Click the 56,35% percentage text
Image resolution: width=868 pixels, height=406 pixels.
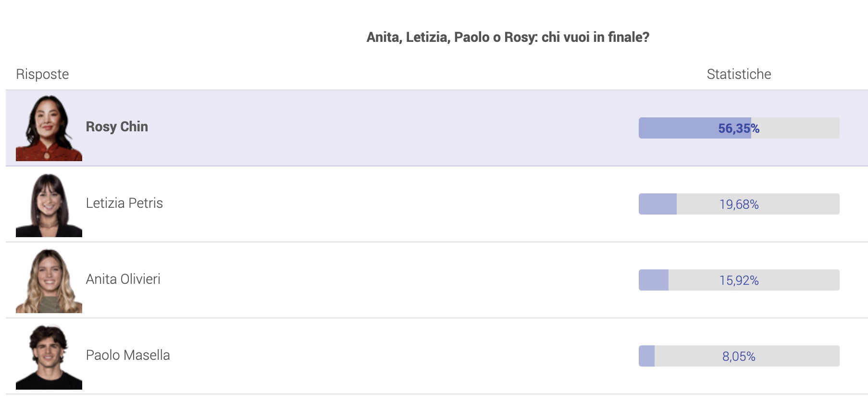click(x=739, y=128)
